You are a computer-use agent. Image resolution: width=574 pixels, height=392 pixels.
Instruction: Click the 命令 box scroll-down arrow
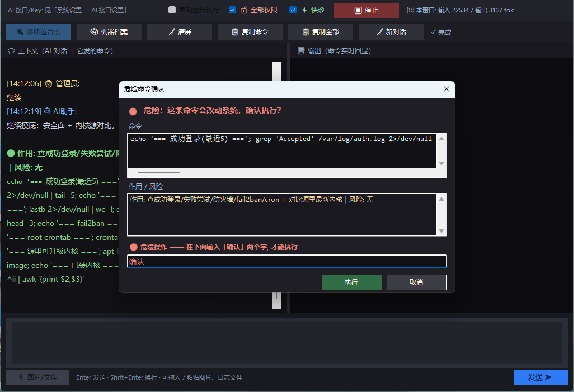[x=441, y=163]
